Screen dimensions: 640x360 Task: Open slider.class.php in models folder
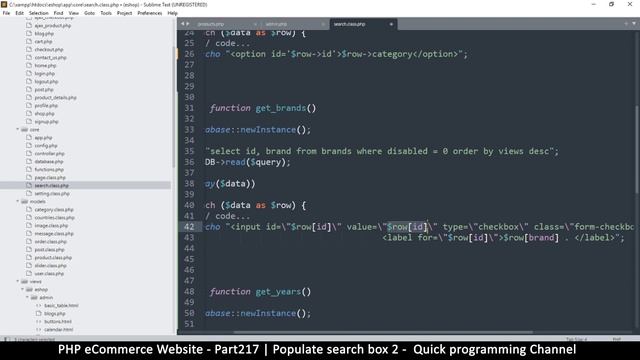[51, 265]
